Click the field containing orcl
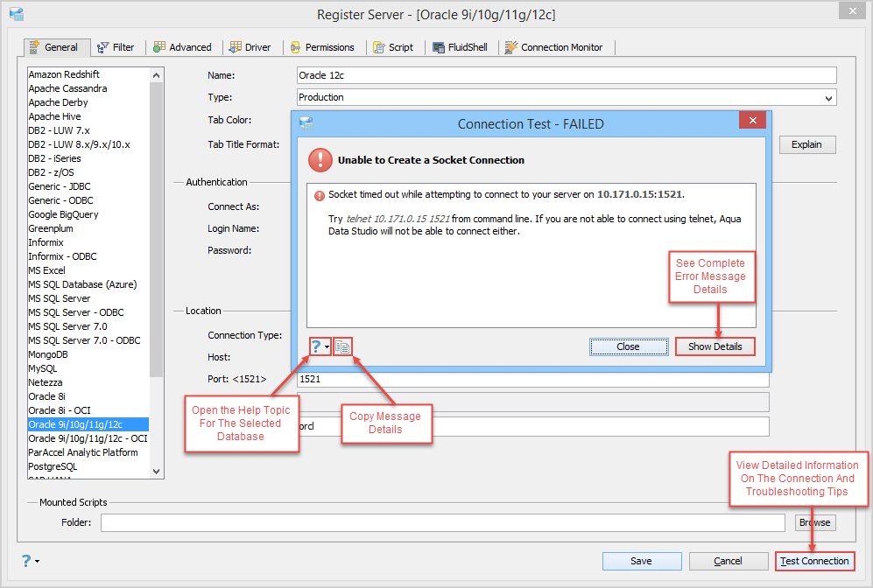 click(x=533, y=427)
